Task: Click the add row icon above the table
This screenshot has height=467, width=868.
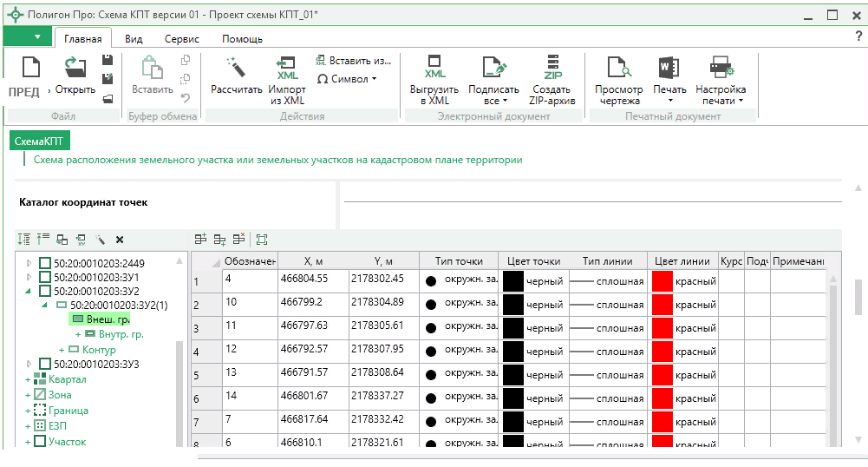Action: pyautogui.click(x=201, y=240)
